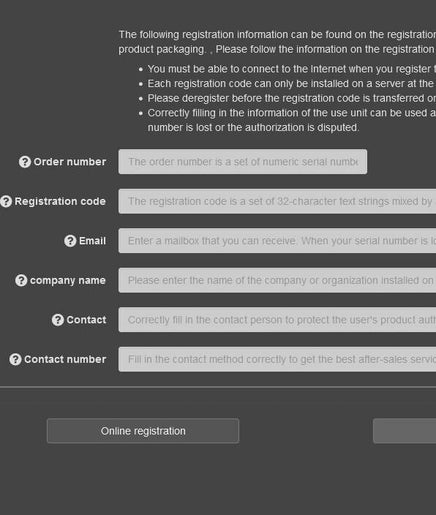The width and height of the screenshot is (436, 515).
Task: Click inside the Registration code text box
Action: tap(277, 201)
